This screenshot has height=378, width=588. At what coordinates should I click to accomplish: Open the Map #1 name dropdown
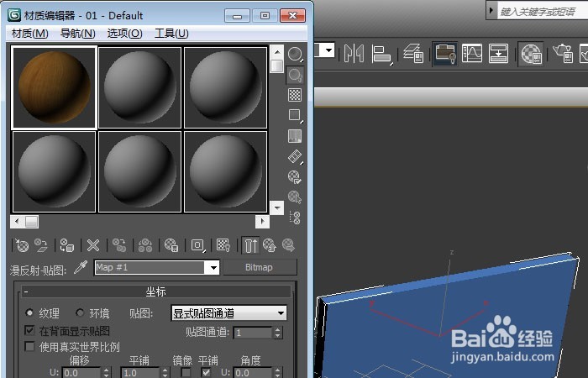tap(213, 268)
